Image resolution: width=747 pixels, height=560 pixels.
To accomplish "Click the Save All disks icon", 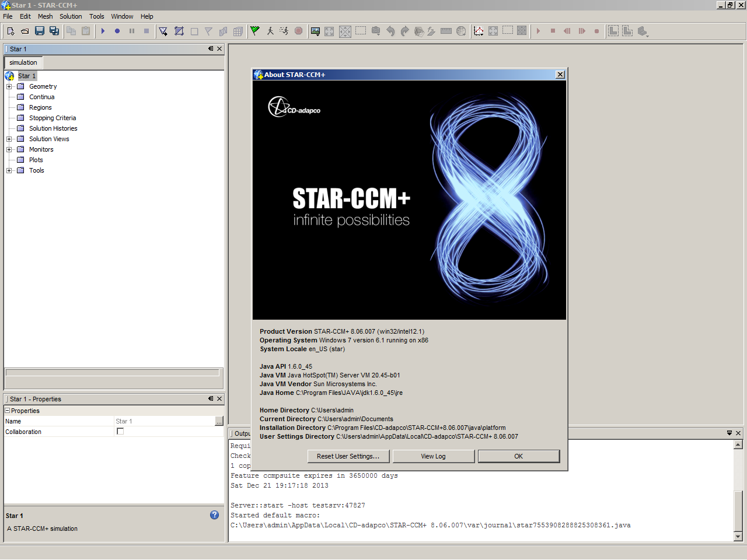I will pos(54,31).
